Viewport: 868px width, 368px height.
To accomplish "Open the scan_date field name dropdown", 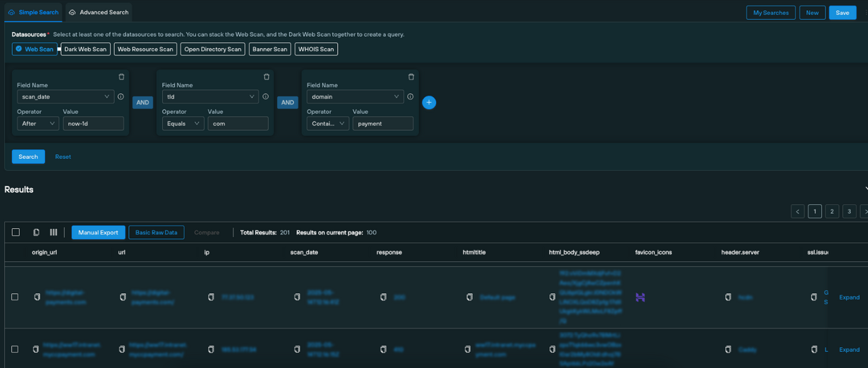I will point(66,97).
